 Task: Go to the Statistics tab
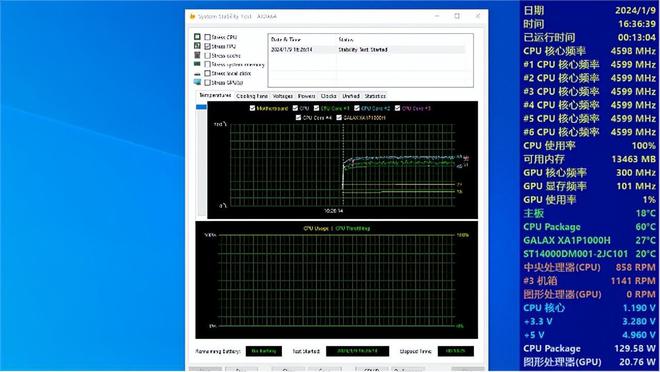[x=375, y=96]
